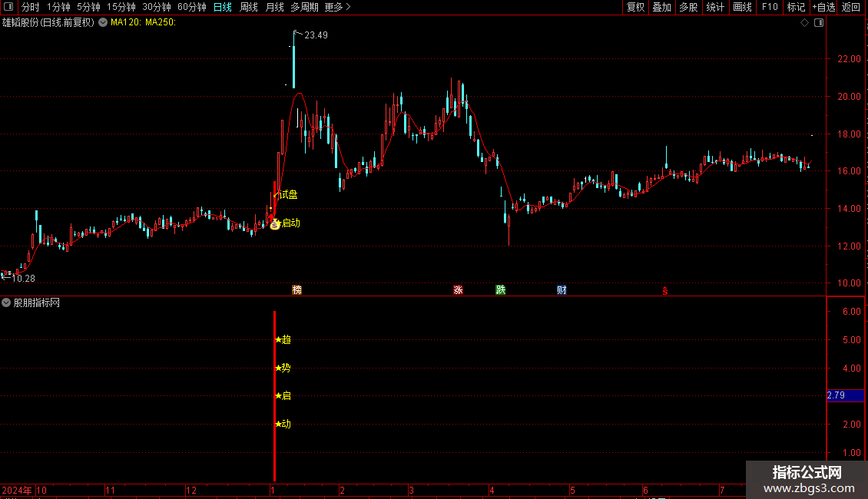Click the 6.00 indicator axis label

click(851, 312)
